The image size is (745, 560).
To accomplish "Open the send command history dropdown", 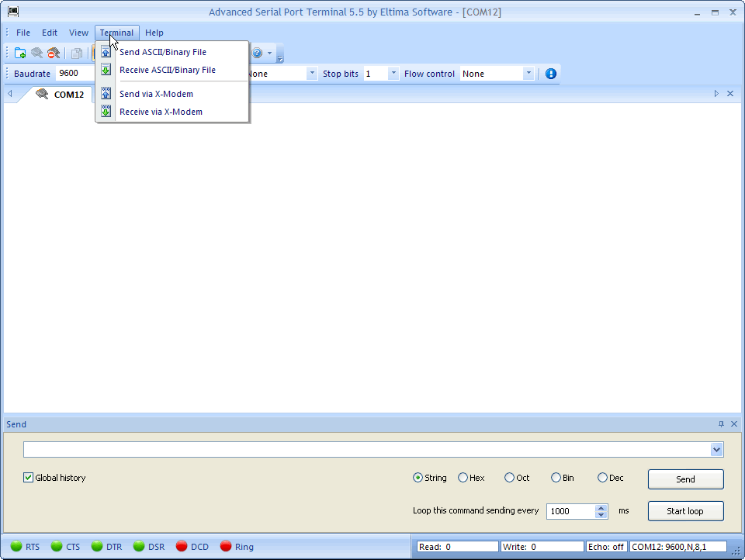I will click(716, 449).
